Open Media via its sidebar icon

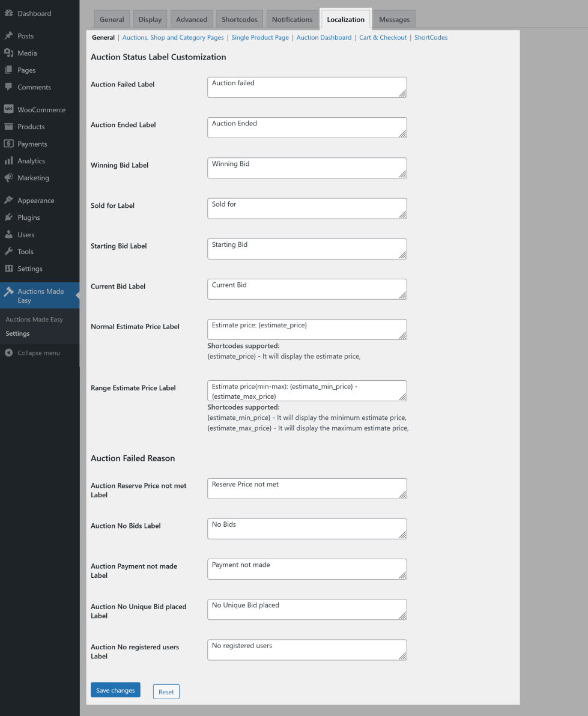point(8,53)
